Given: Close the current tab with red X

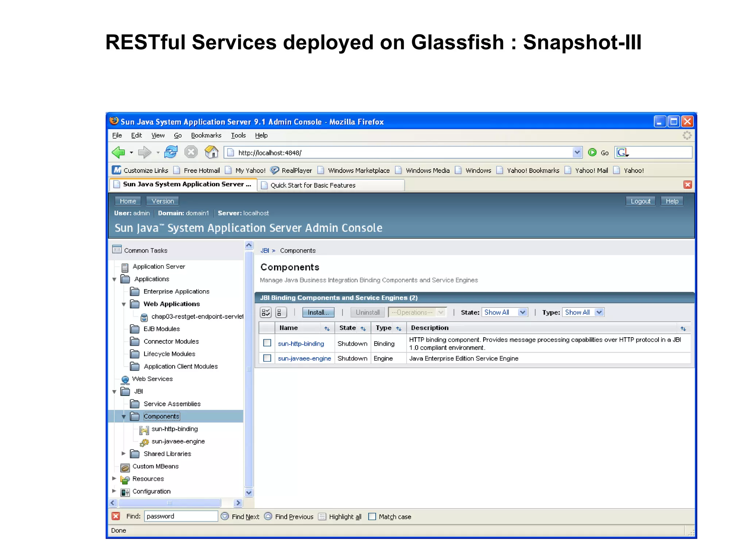Looking at the screenshot, I should 688,185.
